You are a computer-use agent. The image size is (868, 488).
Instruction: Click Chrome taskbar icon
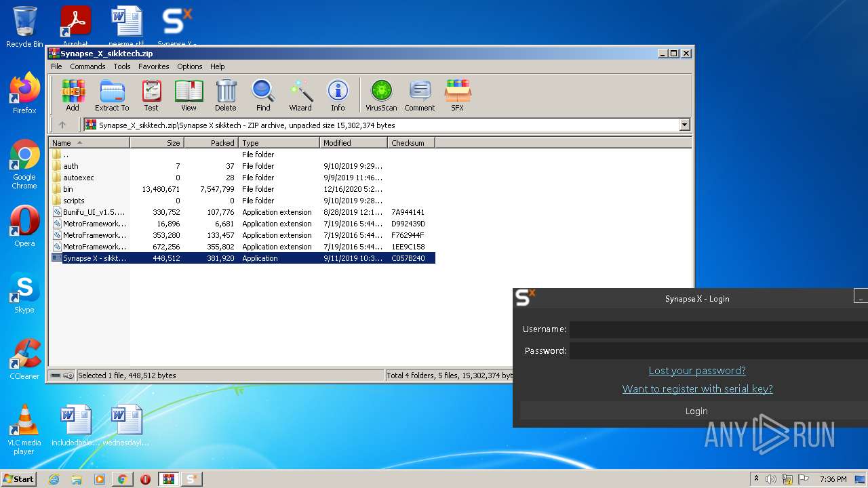tap(122, 479)
